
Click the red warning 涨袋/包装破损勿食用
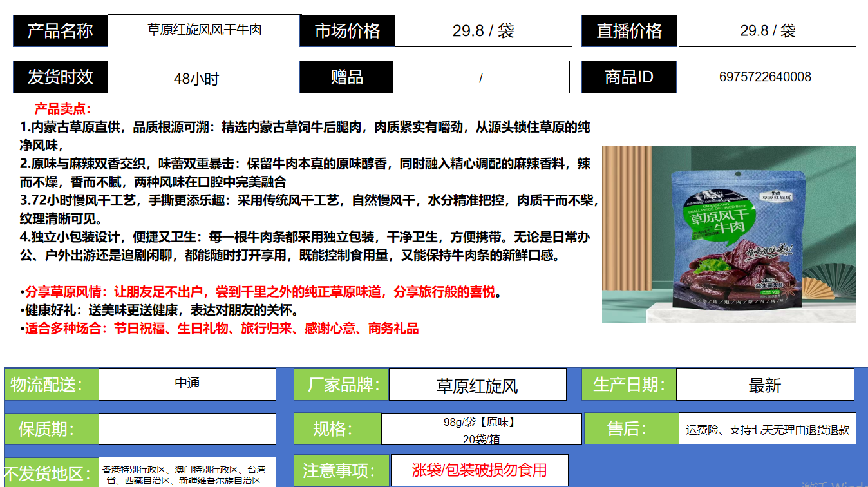479,470
